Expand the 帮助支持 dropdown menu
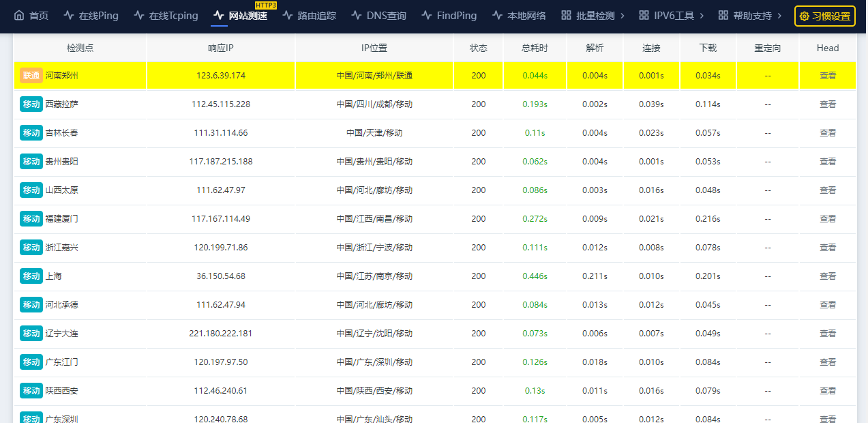868x423 pixels. pyautogui.click(x=750, y=15)
